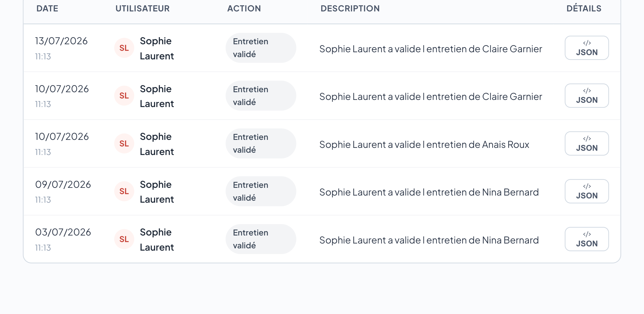644x314 pixels.
Task: Select the ACTION column header
Action: [x=244, y=9]
